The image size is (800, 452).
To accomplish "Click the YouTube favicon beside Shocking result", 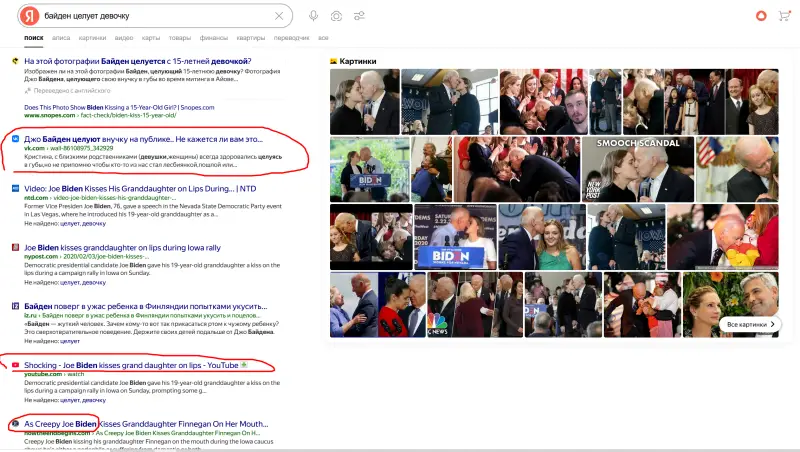I will click(x=15, y=366).
